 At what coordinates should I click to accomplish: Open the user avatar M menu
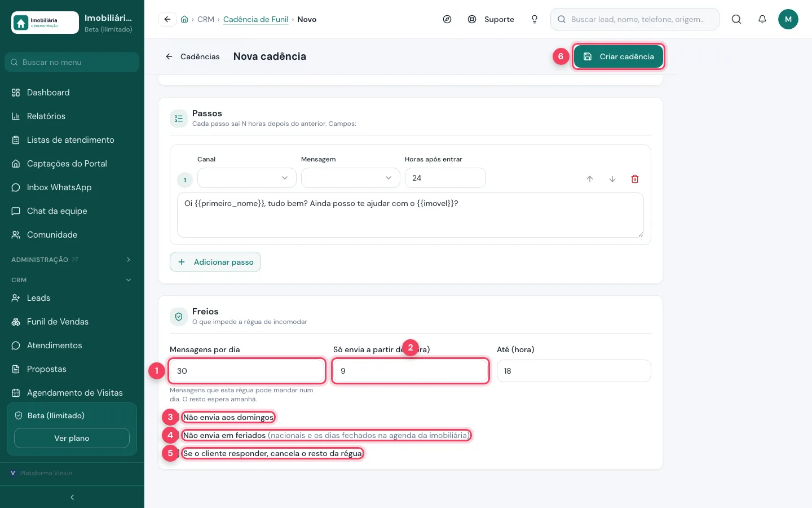point(788,19)
